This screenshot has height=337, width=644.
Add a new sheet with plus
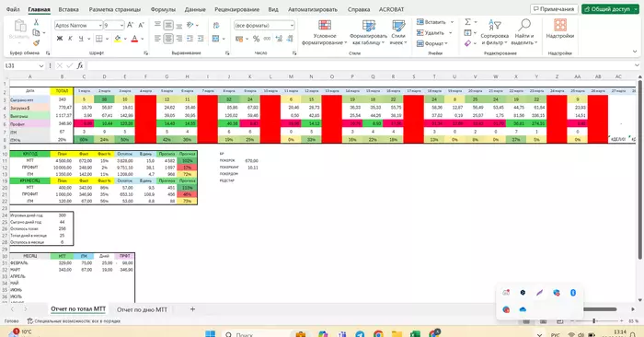point(192,309)
